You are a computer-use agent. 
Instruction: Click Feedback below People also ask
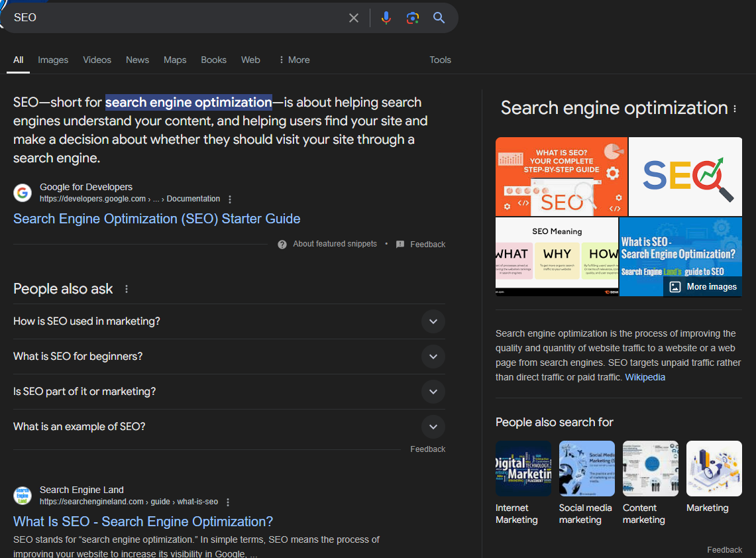[427, 449]
